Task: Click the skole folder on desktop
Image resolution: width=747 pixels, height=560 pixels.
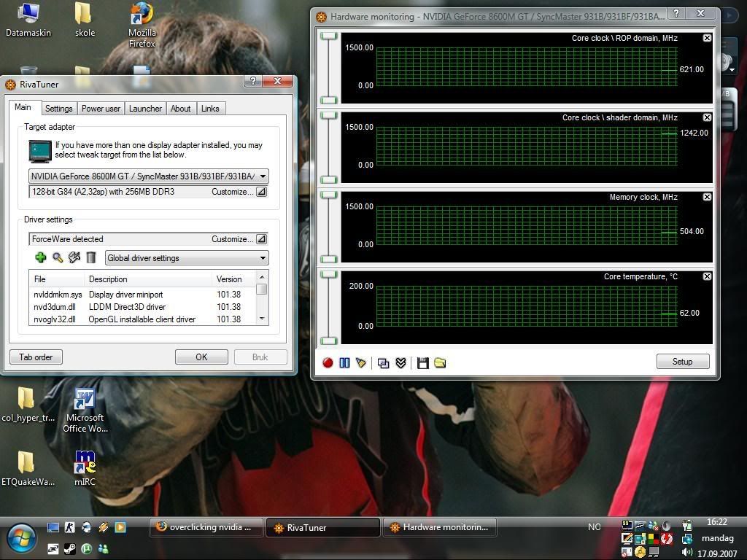Action: point(85,20)
